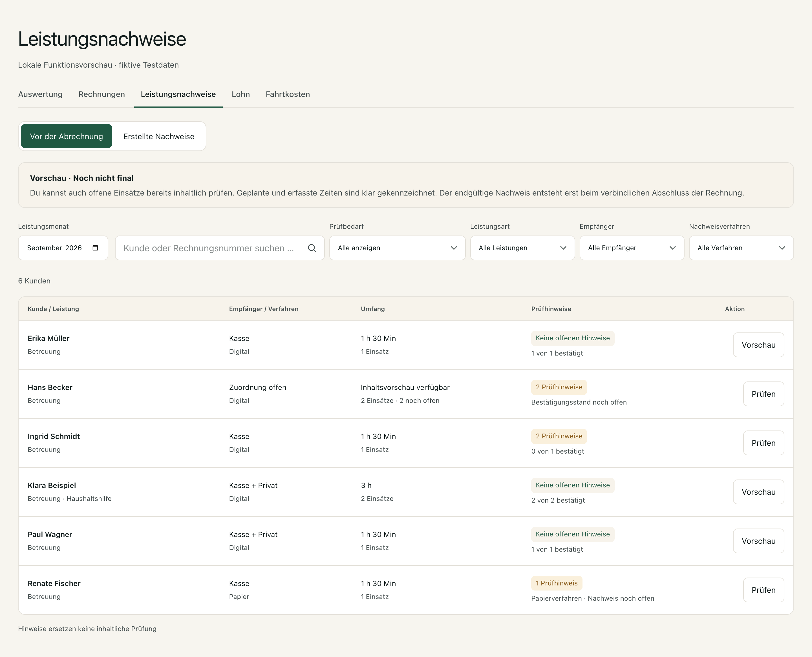Viewport: 812px width, 657px height.
Task: Click Keine offenen Hinweise badge for Erika Müller
Action: coord(573,338)
